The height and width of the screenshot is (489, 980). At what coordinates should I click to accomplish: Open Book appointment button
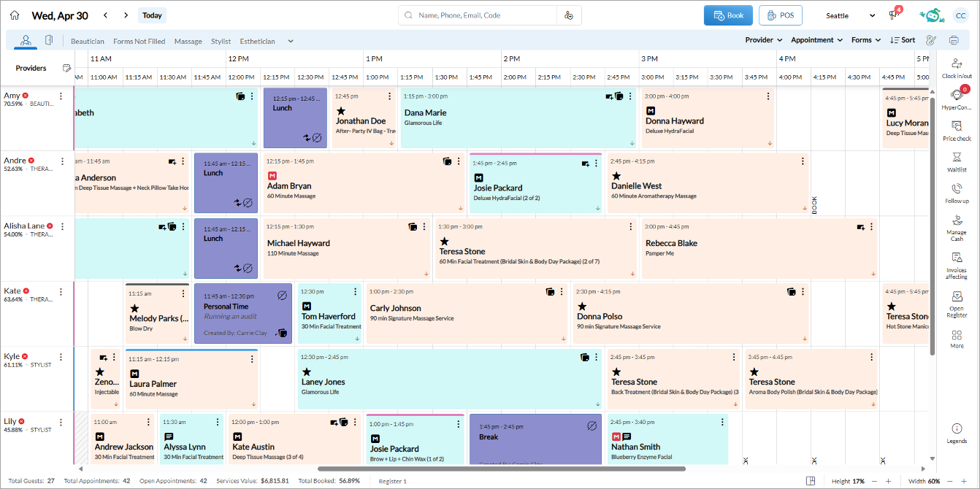pyautogui.click(x=728, y=15)
